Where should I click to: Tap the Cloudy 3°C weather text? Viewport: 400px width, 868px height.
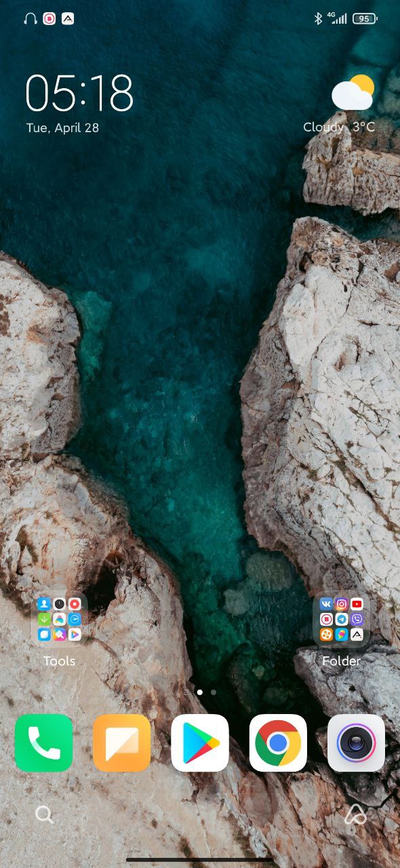(339, 127)
